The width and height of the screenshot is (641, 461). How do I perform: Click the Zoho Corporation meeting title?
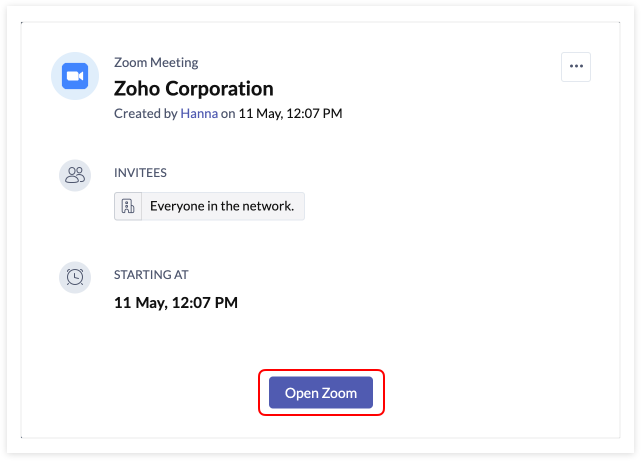pyautogui.click(x=193, y=89)
